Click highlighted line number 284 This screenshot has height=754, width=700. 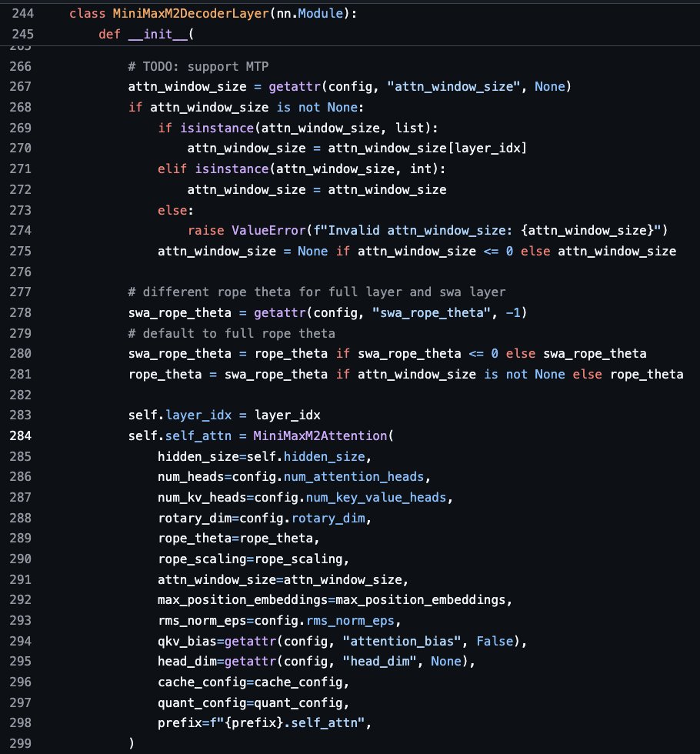(20, 435)
